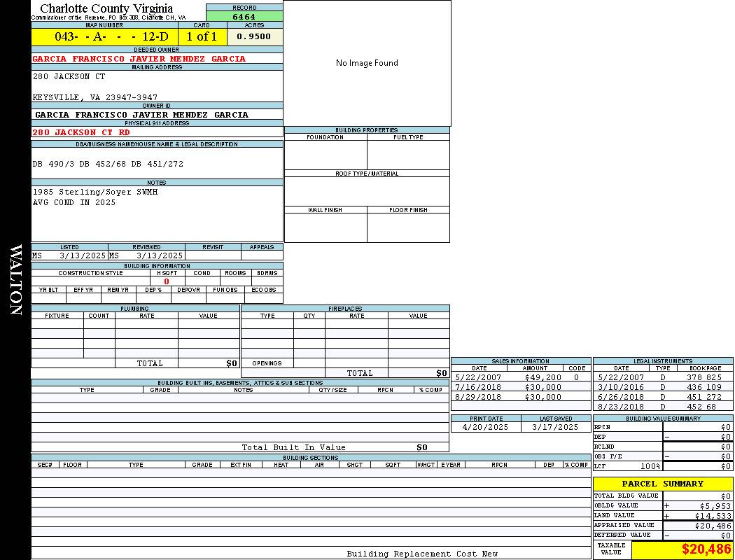Select the map number 043-A-12-D field
This screenshot has height=560, width=735.
pyautogui.click(x=104, y=36)
